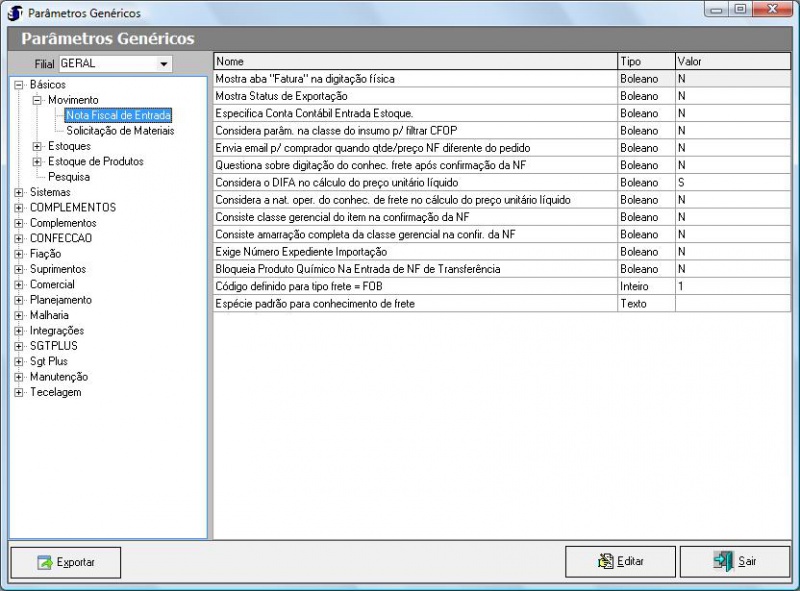The image size is (800, 591).
Task: Collapse the Básicos tree node
Action: [x=19, y=85]
